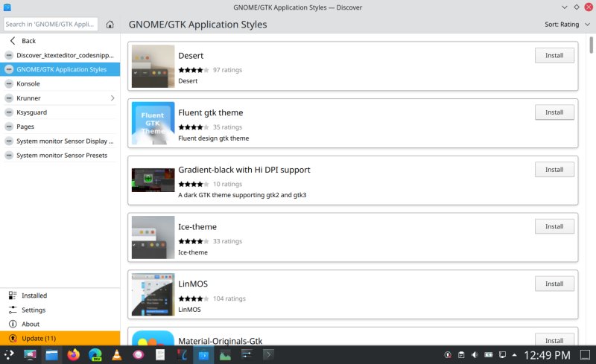596x364 pixels.
Task: Open the Ice-theme thumbnail
Action: tap(153, 237)
